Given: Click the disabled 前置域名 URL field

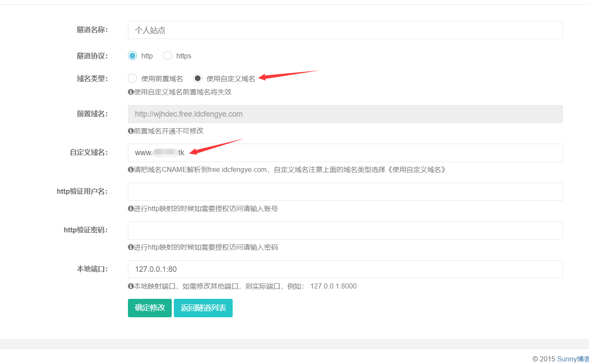Looking at the screenshot, I should [345, 114].
